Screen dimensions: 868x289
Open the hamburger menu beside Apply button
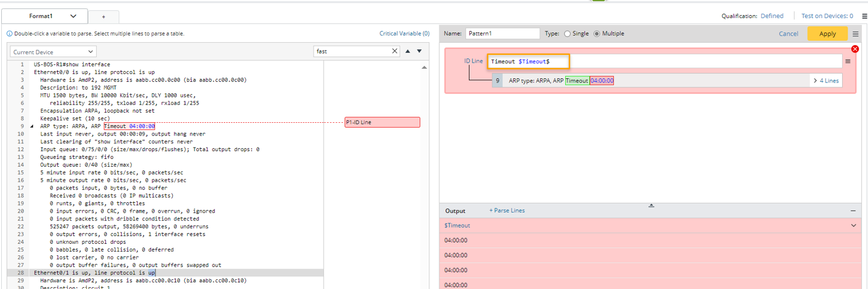(x=855, y=34)
